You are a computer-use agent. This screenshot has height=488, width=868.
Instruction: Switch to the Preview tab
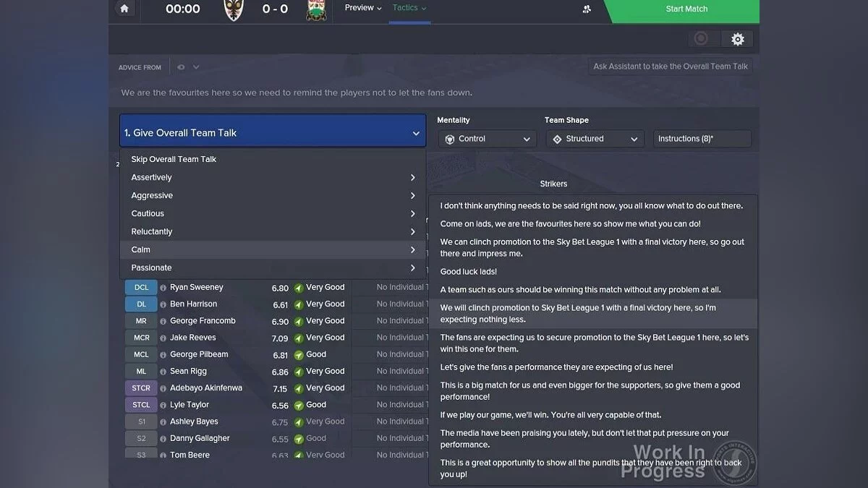(359, 8)
